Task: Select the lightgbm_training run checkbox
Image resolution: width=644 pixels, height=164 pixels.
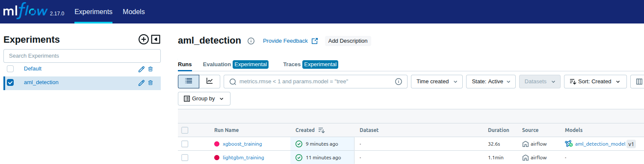Action: click(185, 158)
